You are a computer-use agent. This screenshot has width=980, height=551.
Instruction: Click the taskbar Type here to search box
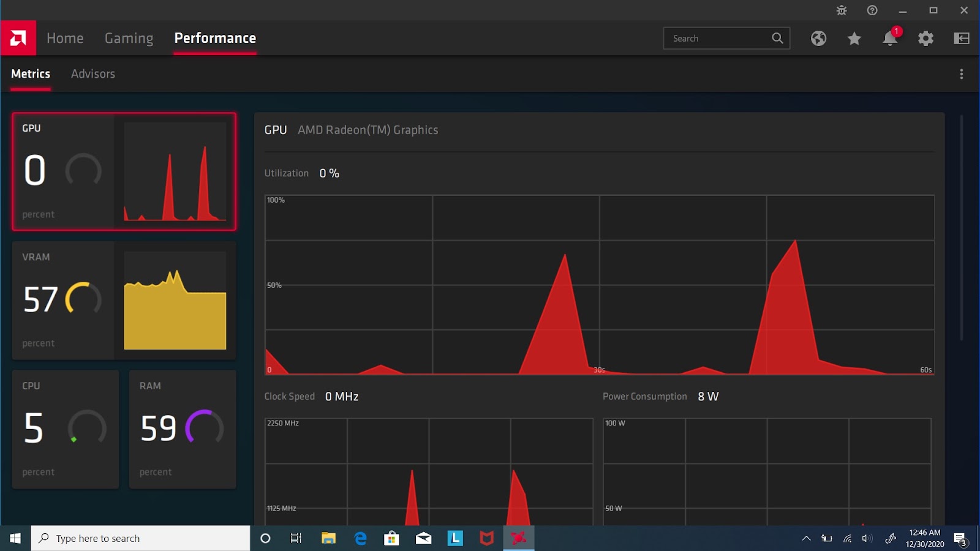pyautogui.click(x=140, y=538)
